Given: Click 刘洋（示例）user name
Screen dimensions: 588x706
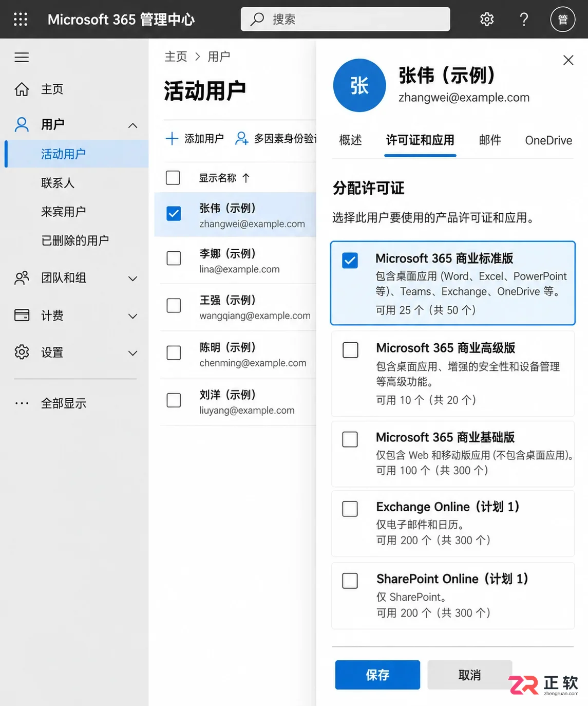Looking at the screenshot, I should 227,394.
